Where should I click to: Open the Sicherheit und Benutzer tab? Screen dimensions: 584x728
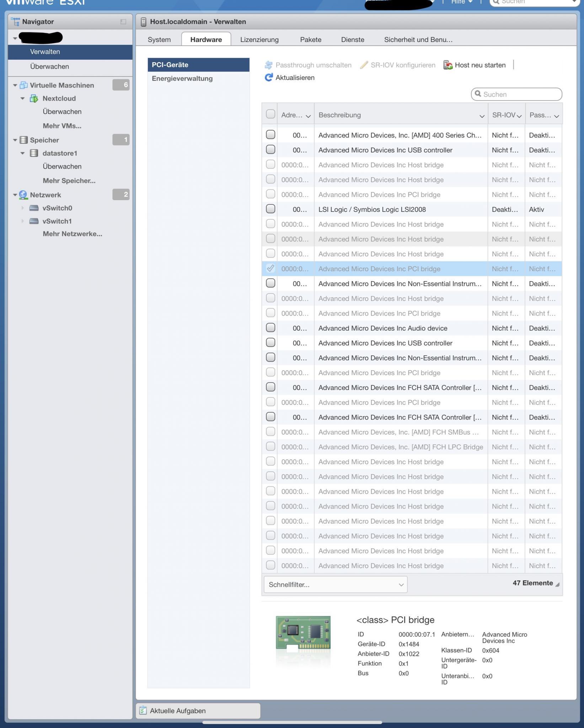click(x=418, y=39)
